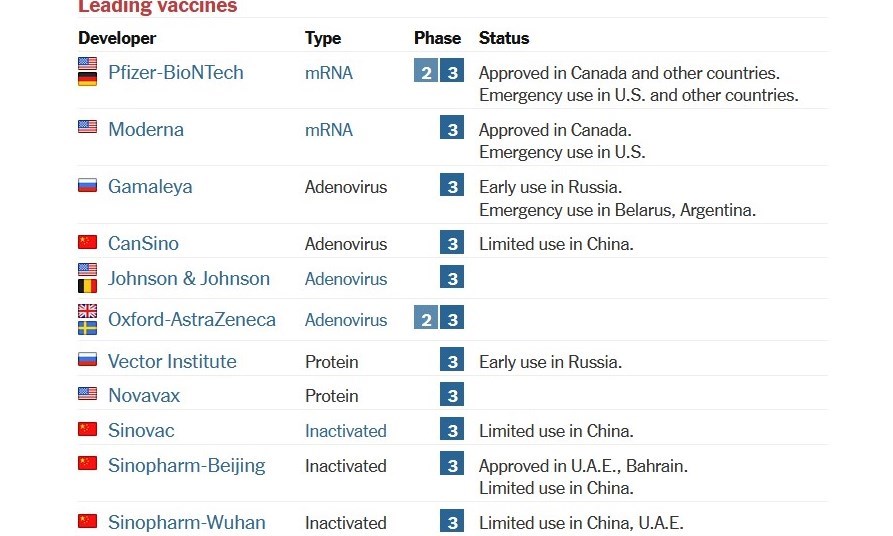The width and height of the screenshot is (893, 536).
Task: Click the Gamaleya developer name
Action: [x=150, y=187]
